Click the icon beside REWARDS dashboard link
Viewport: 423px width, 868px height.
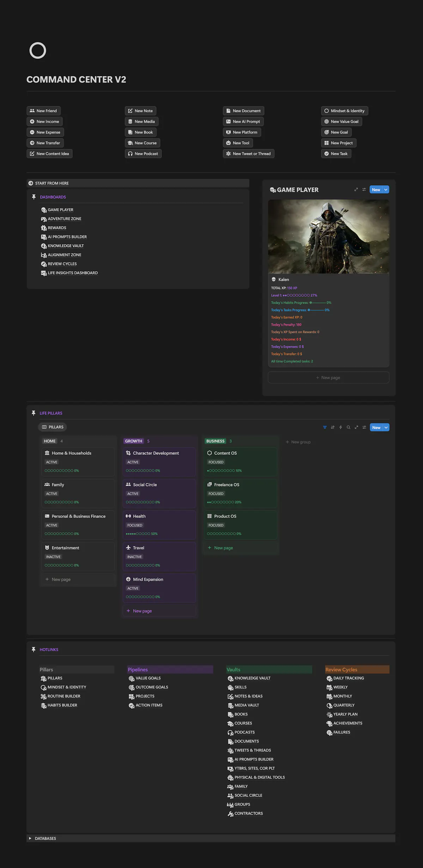coord(44,228)
